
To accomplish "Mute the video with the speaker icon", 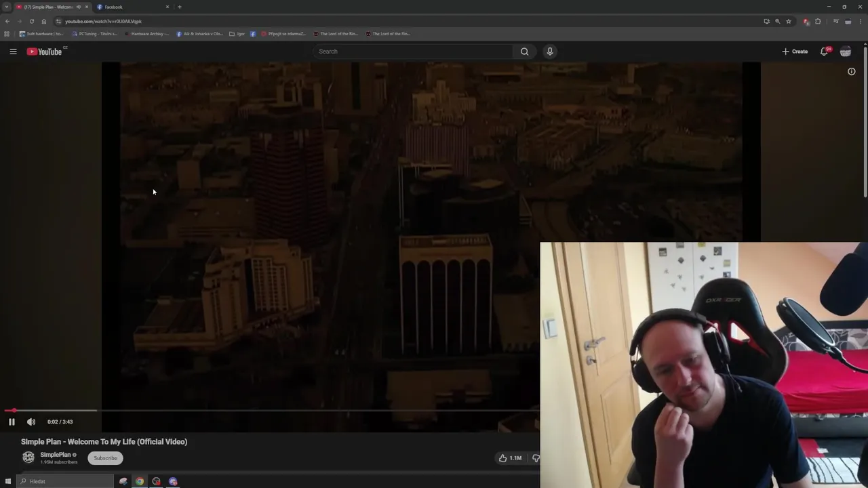I will click(x=31, y=422).
